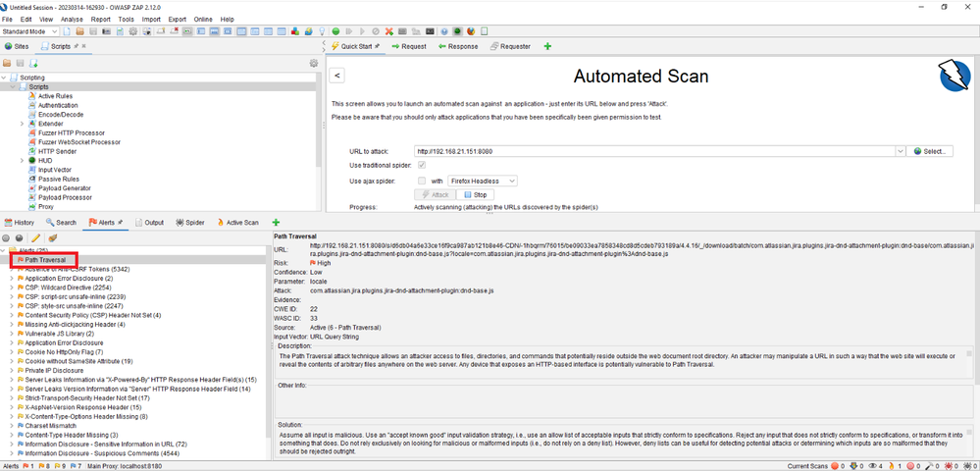Viewport: 980px width, 471px height.
Task: Expand the HUD scripts node
Action: click(23, 161)
